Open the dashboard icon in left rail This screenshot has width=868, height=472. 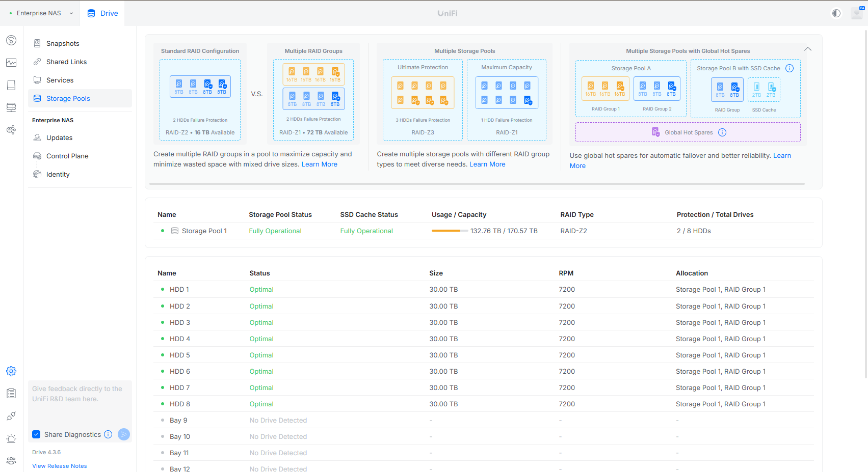(x=11, y=40)
